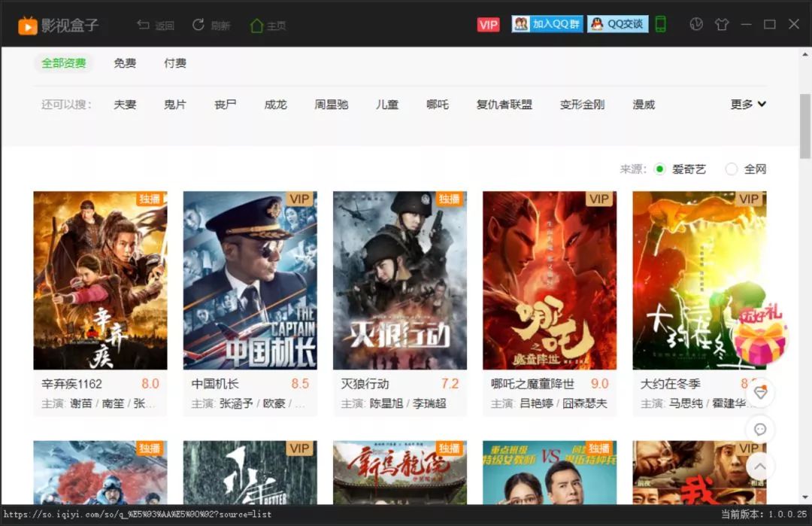Search suggestion 夫妻
The image size is (812, 526).
[125, 105]
